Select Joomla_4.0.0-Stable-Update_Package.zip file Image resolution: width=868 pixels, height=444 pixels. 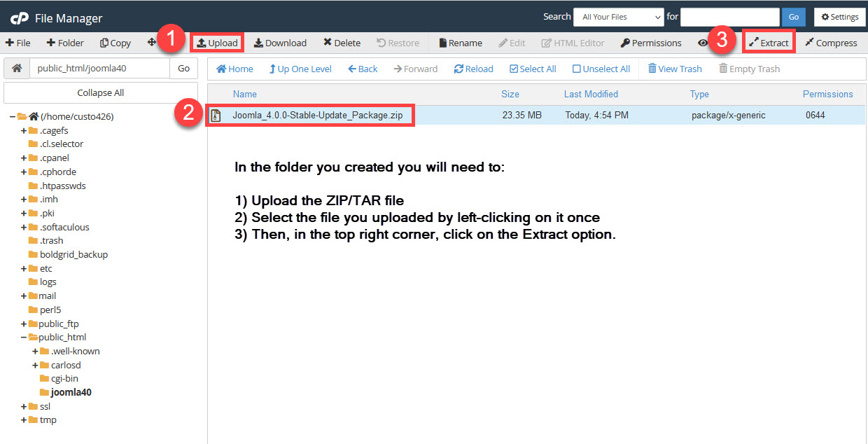[318, 115]
